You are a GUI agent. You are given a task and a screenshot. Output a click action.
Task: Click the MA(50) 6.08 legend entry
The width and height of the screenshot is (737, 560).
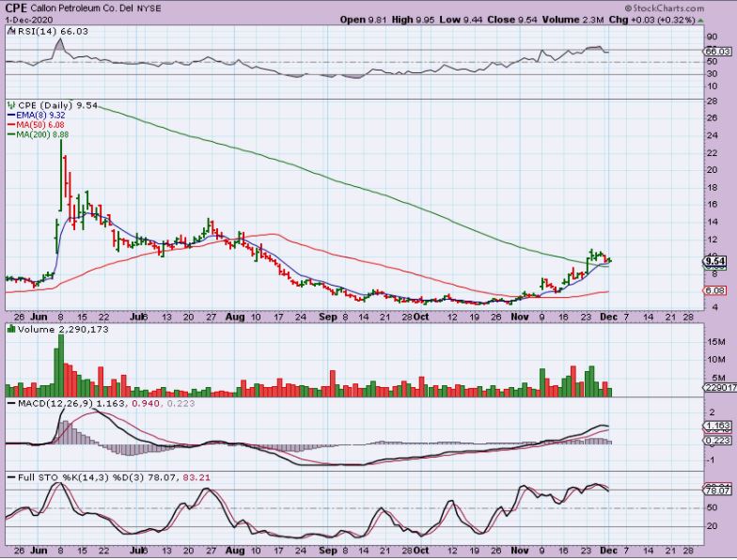pos(40,125)
